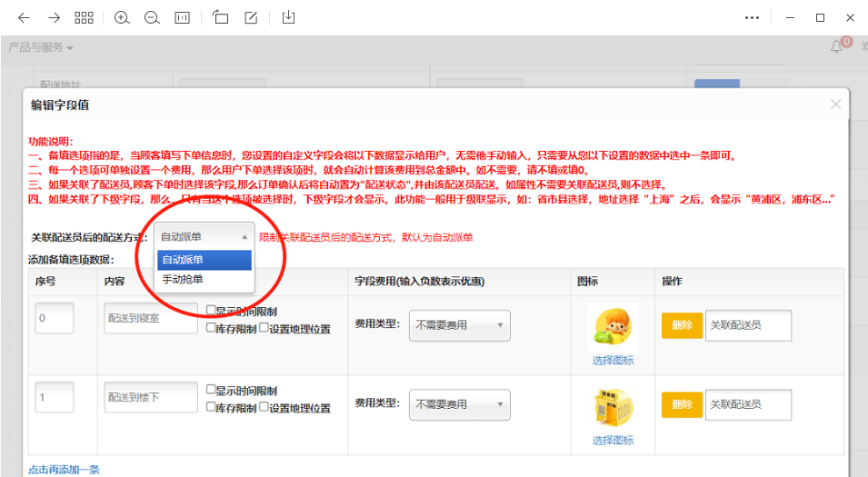868x477 pixels.
Task: Go forward to the next image
Action: click(54, 17)
